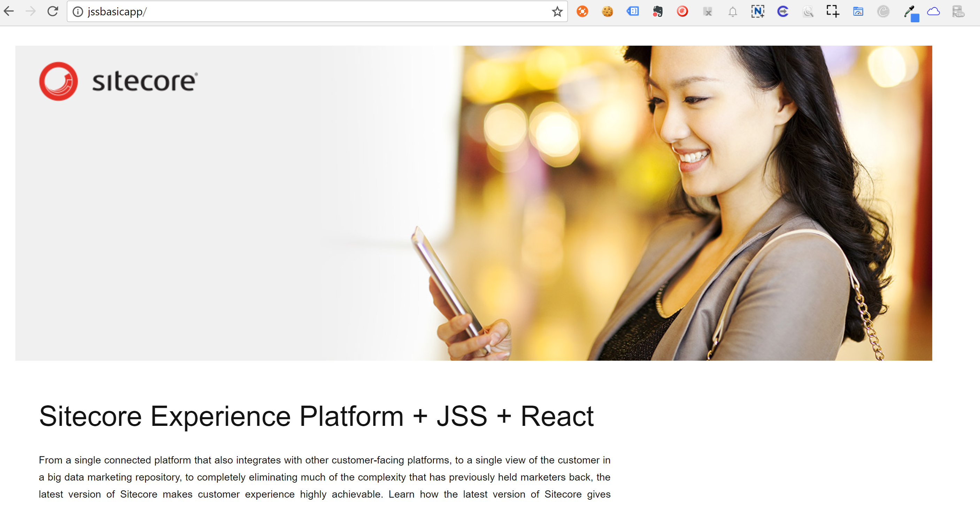Viewport: 980px width, 506px height.
Task: Open the cookie editor extension
Action: (607, 12)
